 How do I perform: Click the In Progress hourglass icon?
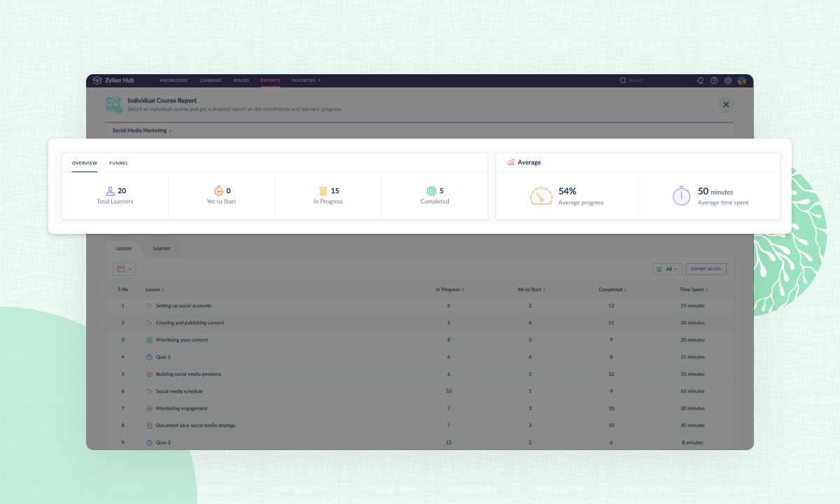pyautogui.click(x=323, y=190)
